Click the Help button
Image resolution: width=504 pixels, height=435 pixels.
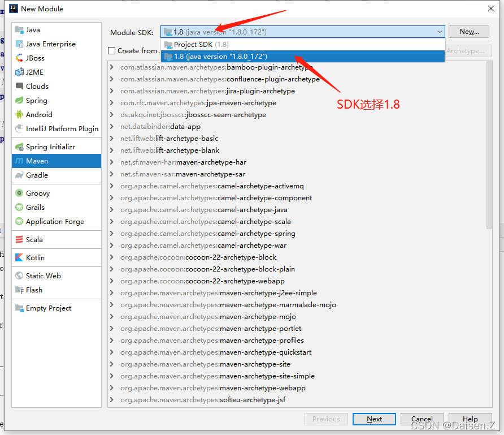[470, 419]
